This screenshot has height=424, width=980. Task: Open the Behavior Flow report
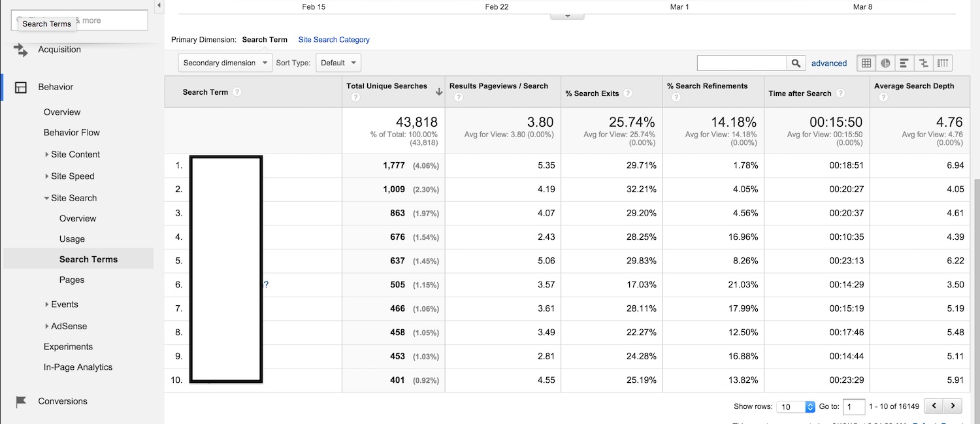pos(72,132)
